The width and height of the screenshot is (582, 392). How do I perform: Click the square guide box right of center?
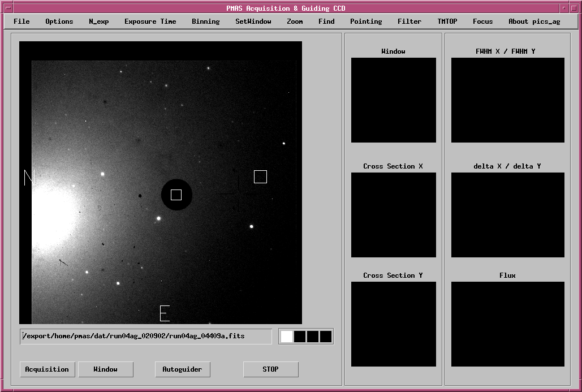pyautogui.click(x=260, y=177)
